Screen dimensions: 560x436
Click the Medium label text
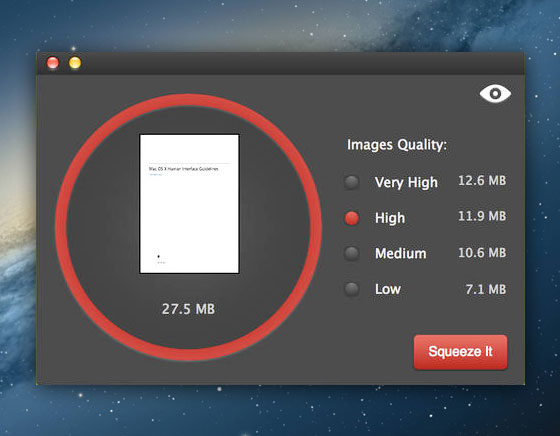pos(401,254)
